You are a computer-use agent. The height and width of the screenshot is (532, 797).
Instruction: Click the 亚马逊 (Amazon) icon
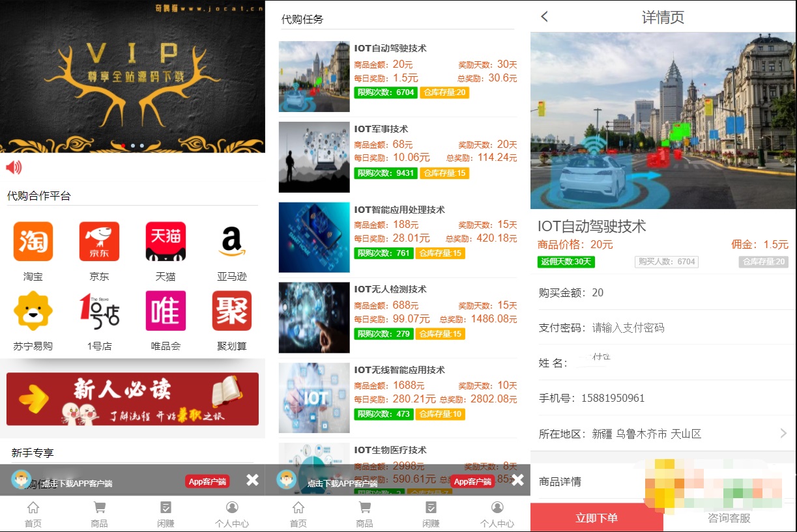231,242
